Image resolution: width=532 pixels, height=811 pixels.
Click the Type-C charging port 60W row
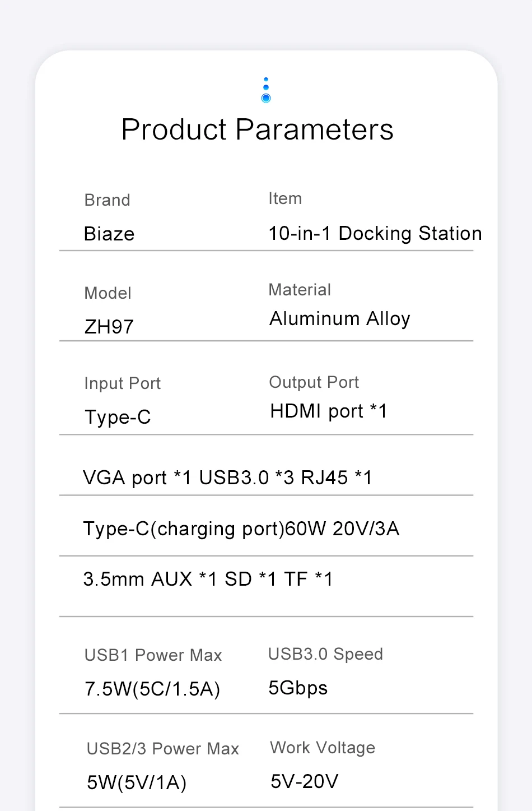pos(241,529)
